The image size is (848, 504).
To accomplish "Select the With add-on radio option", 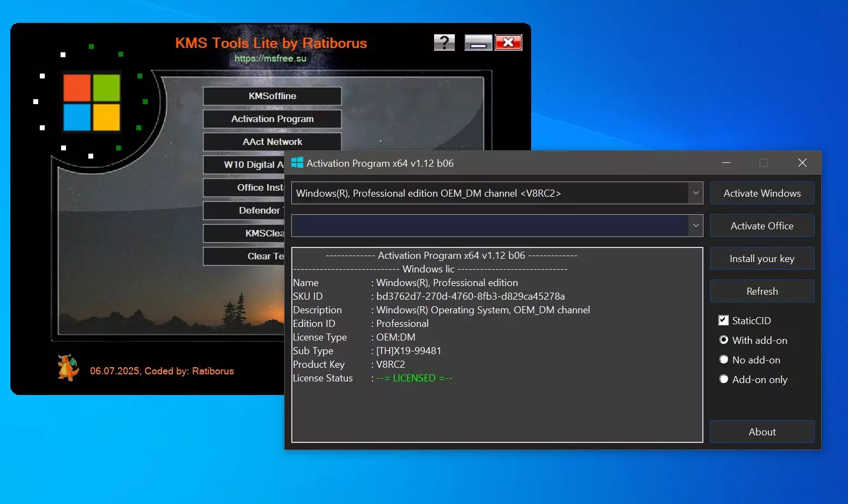I will 724,340.
